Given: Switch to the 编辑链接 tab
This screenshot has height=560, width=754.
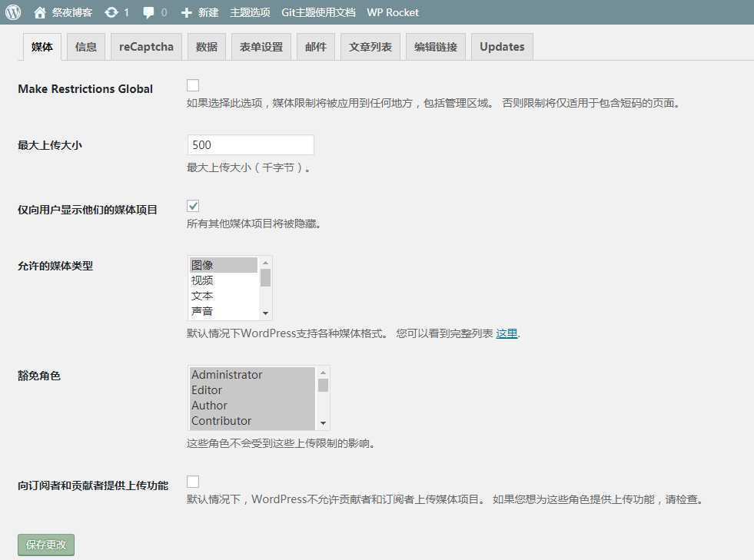Looking at the screenshot, I should [436, 47].
